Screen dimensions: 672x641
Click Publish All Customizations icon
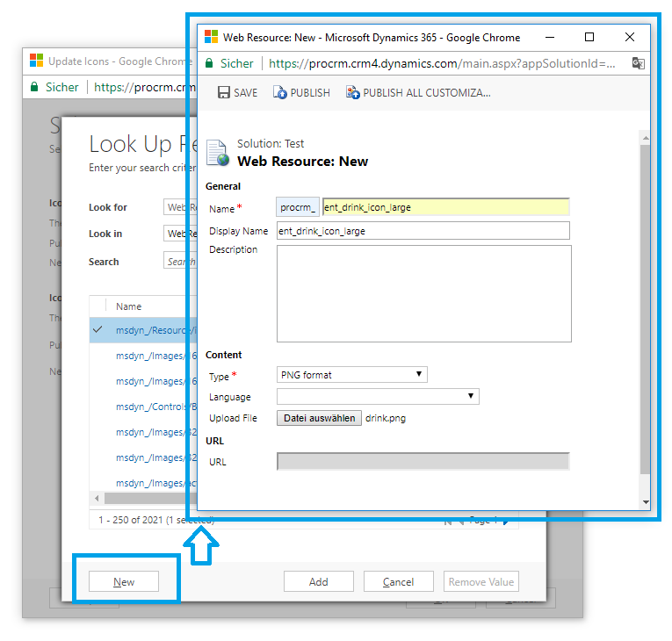click(x=353, y=92)
